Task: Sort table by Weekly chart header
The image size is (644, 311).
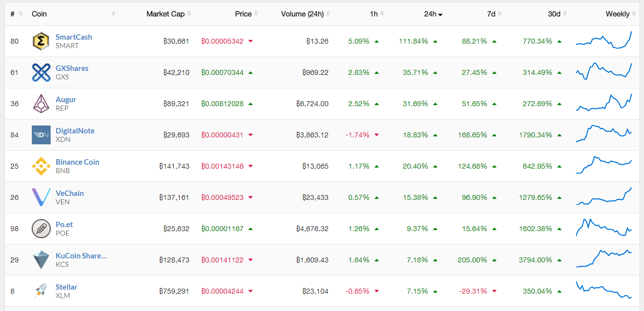Action: coord(621,14)
